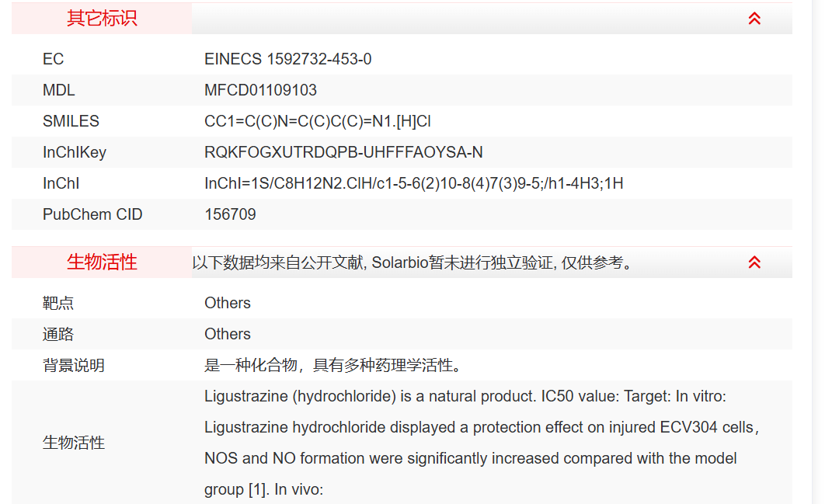The image size is (832, 504).
Task: Click the SMILES row label
Action: pos(71,121)
